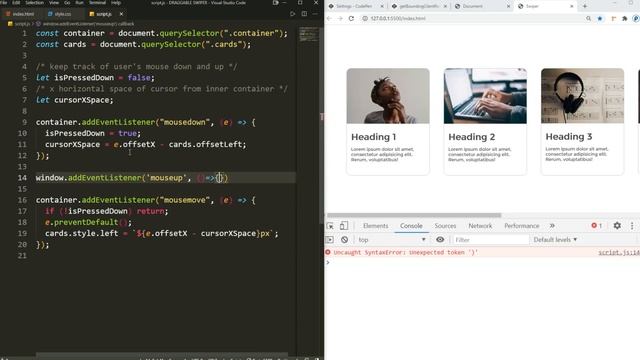Go forward in the browser
Viewport: 640px width, 360px height.
pyautogui.click(x=340, y=18)
